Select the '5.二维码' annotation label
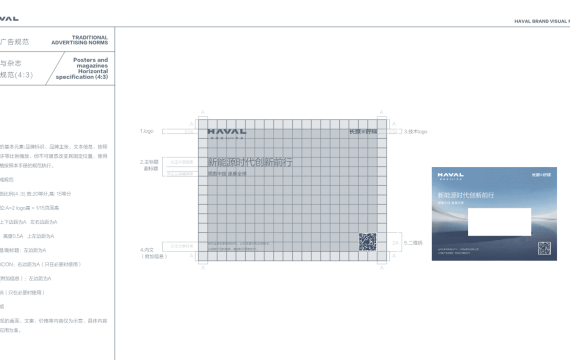 pyautogui.click(x=413, y=243)
